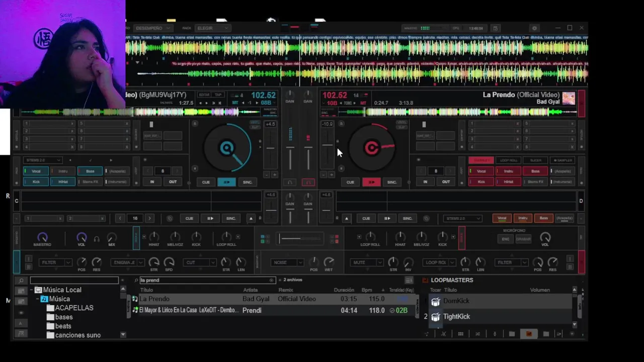Set loop IN on right deck
The image size is (644, 362).
click(425, 182)
